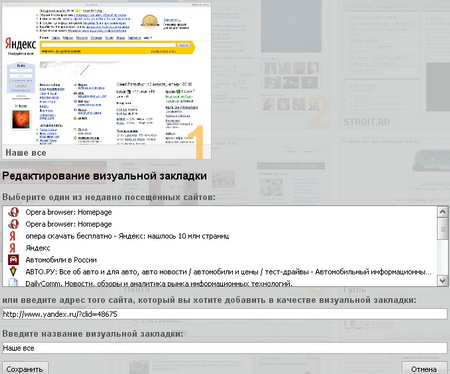Click АВТО.РУ site icon
This screenshot has height=374, width=450.
tap(13, 272)
